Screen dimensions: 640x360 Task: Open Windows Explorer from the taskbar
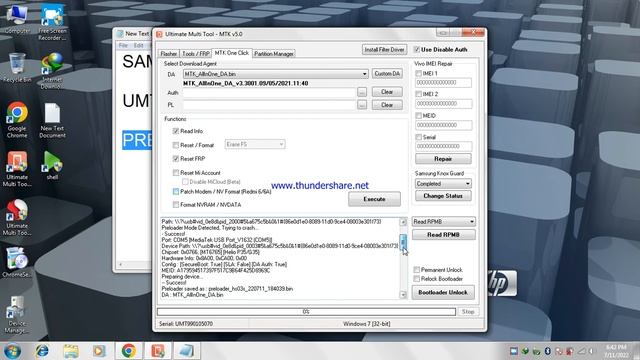71,351
